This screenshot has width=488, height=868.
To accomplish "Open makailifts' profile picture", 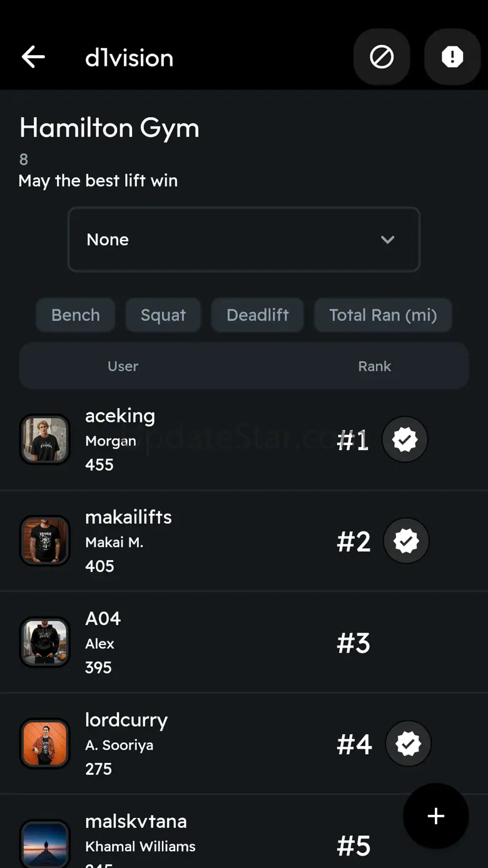I will point(45,541).
